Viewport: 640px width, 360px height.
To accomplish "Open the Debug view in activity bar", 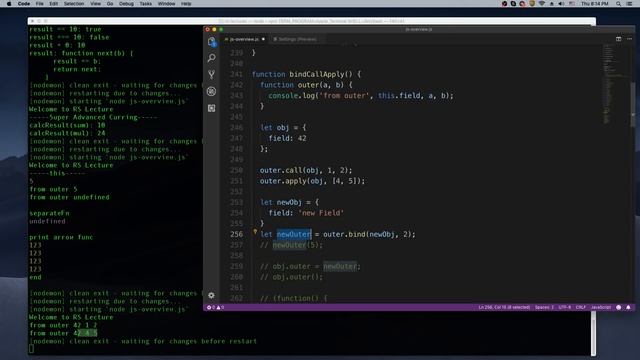I will [211, 91].
